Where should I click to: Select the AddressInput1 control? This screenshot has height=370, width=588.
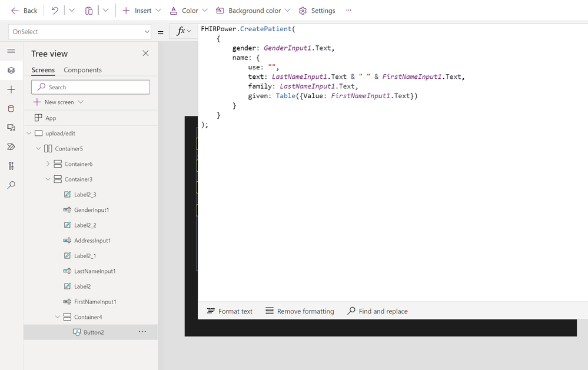click(x=92, y=241)
